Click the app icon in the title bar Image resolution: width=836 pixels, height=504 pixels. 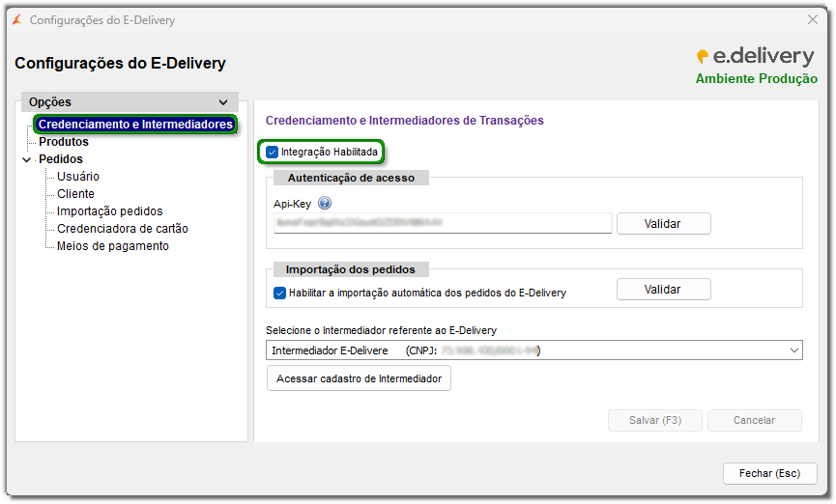pos(16,19)
